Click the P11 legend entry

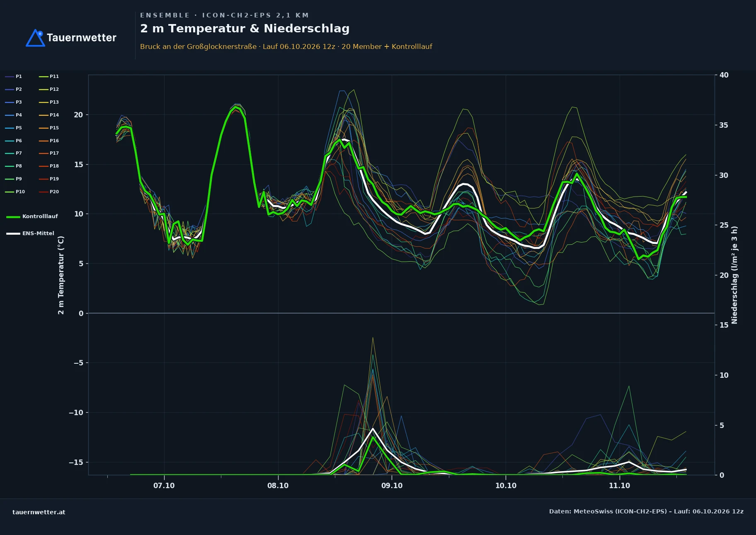coord(49,76)
